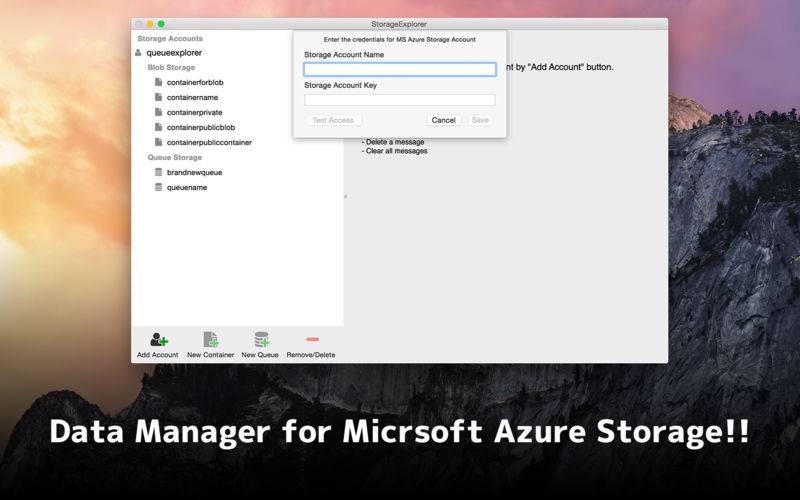Select the queueexplorer storage account
The width and height of the screenshot is (800, 500).
174,53
